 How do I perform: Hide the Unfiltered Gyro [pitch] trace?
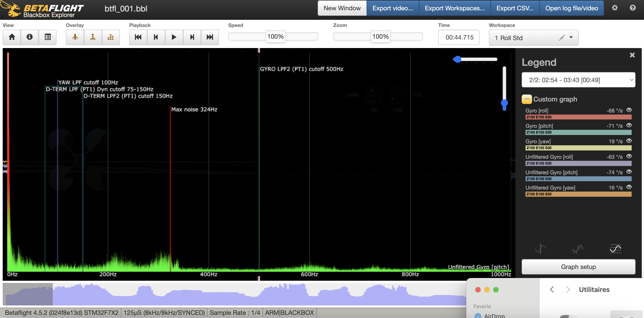(x=629, y=172)
